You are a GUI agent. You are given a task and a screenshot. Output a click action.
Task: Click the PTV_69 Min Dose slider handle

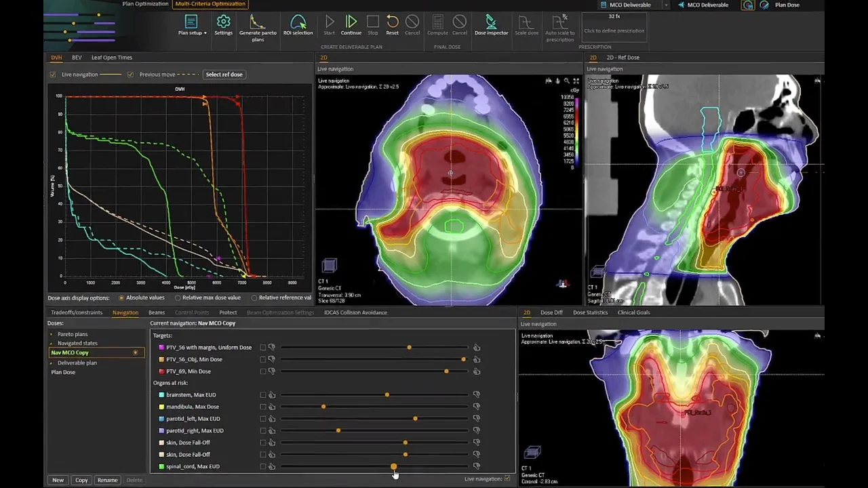(446, 371)
